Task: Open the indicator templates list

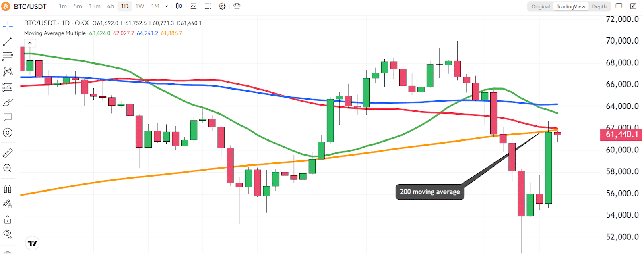Action: pyautogui.click(x=208, y=6)
